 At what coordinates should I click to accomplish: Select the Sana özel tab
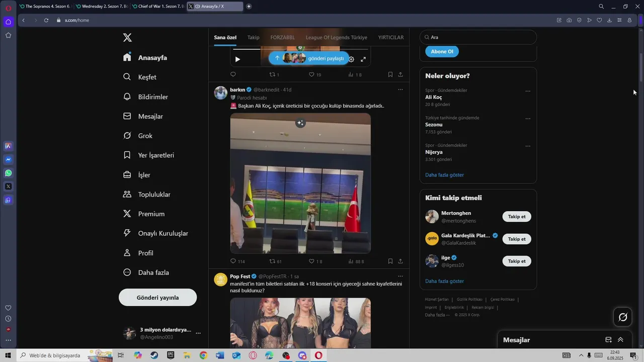(225, 37)
